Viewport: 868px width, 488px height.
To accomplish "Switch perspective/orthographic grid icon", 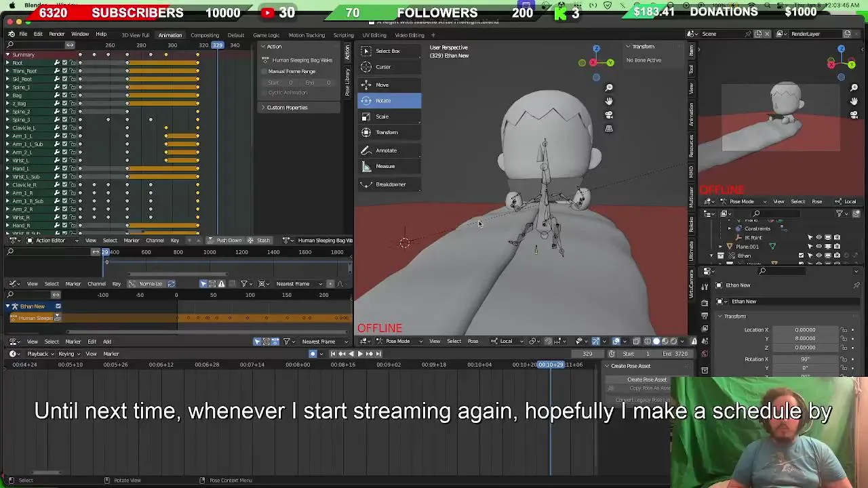I will tap(609, 129).
